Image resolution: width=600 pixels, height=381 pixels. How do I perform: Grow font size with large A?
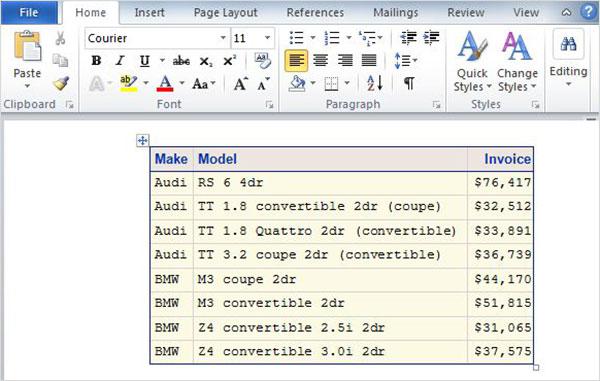tap(241, 84)
